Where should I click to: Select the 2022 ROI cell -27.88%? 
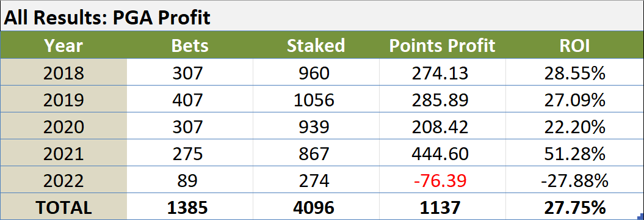(574, 180)
